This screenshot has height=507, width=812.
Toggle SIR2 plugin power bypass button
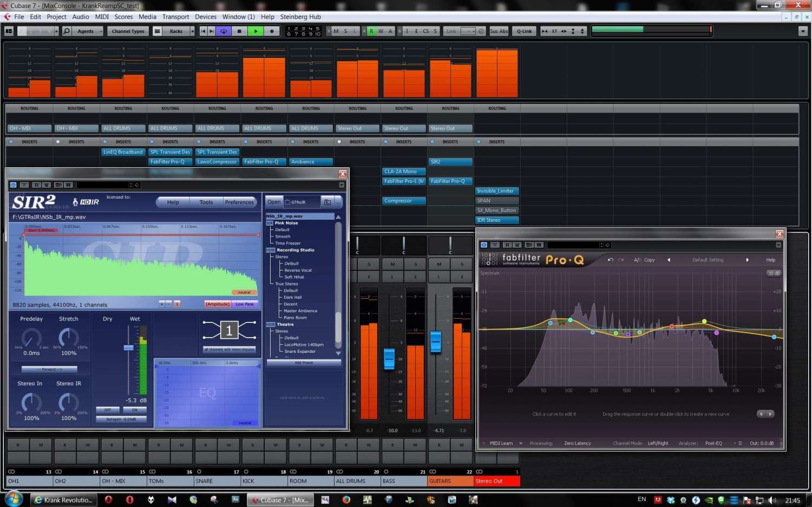[14, 185]
